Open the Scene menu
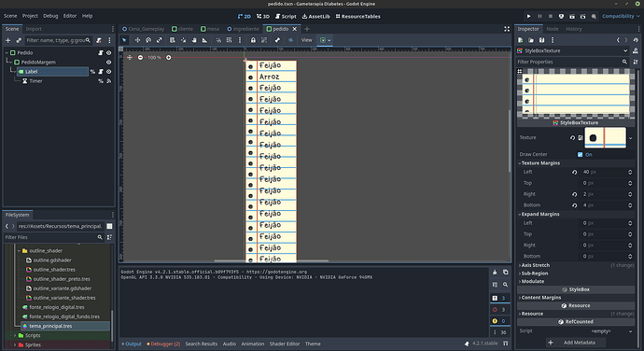Image resolution: width=644 pixels, height=351 pixels. click(x=10, y=16)
